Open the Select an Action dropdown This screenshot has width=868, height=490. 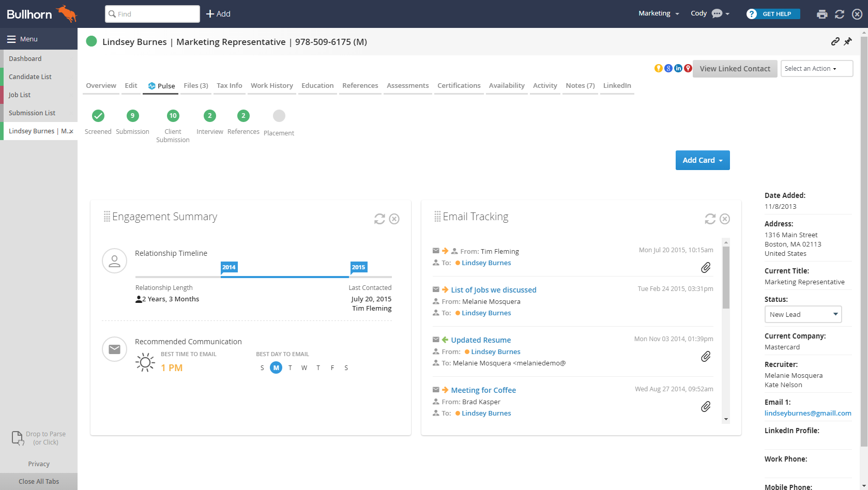tap(816, 68)
